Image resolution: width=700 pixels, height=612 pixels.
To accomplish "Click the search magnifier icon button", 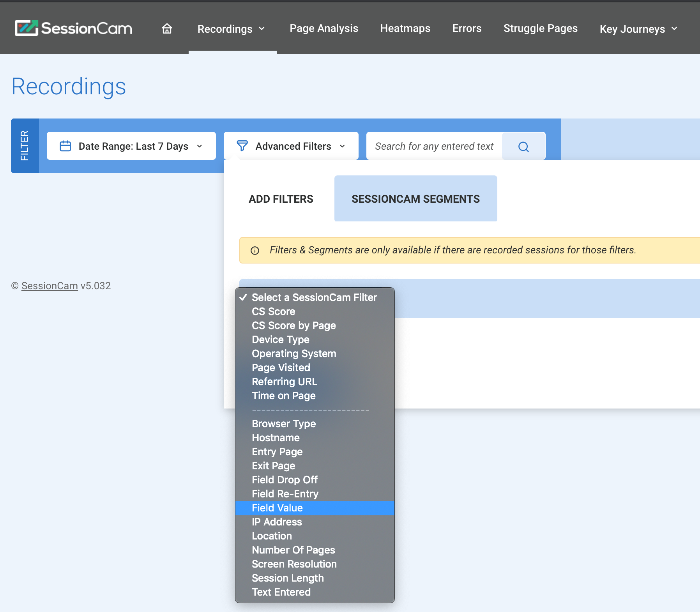I will click(523, 147).
